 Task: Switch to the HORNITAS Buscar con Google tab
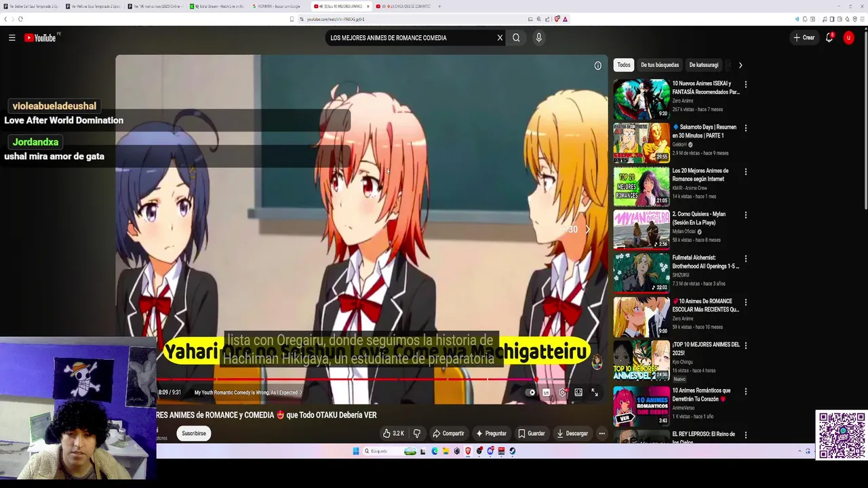click(278, 6)
